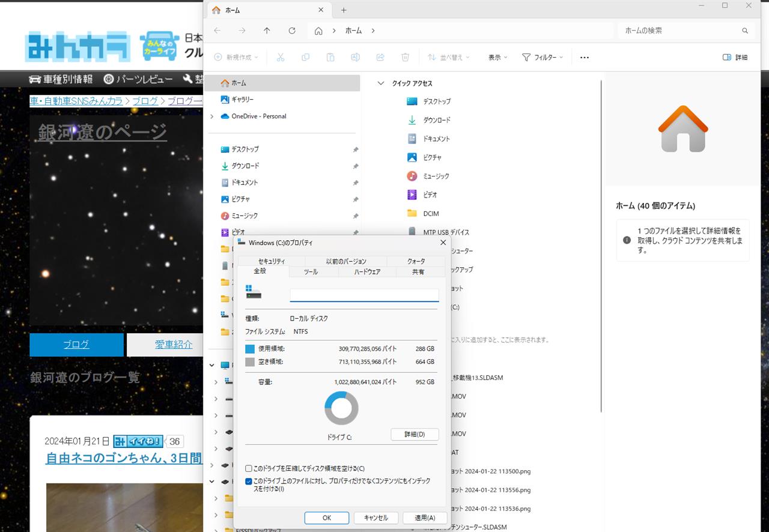Go back with Explorer back arrow
Viewport: 769px width, 532px height.
click(217, 31)
